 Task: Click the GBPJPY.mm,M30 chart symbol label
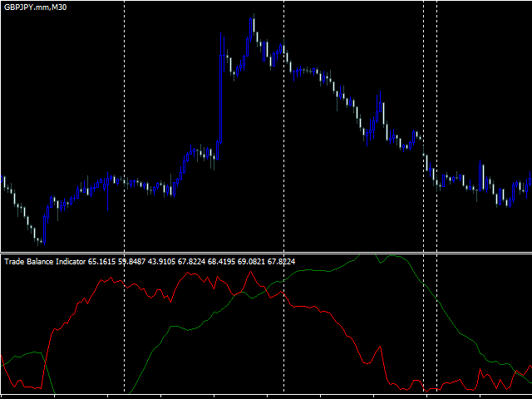pyautogui.click(x=35, y=7)
